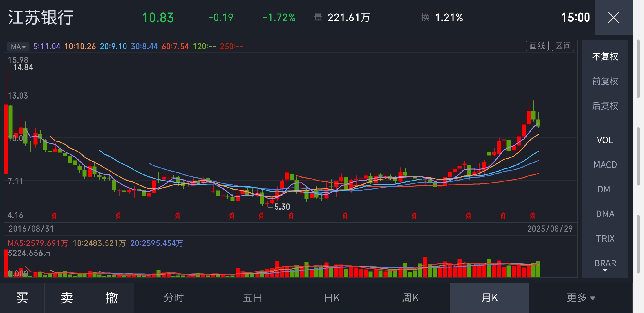This screenshot has height=313, width=644.
Task: Tap the MA60 value 60:7.54
Action: pyautogui.click(x=175, y=46)
